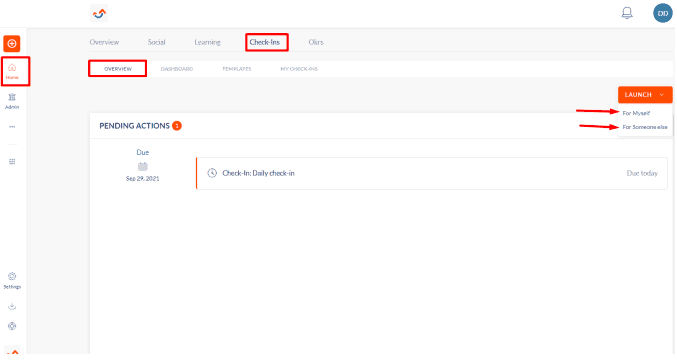This screenshot has height=360, width=677.
Task: Open the TEMPLATES sub-tab
Action: (237, 69)
